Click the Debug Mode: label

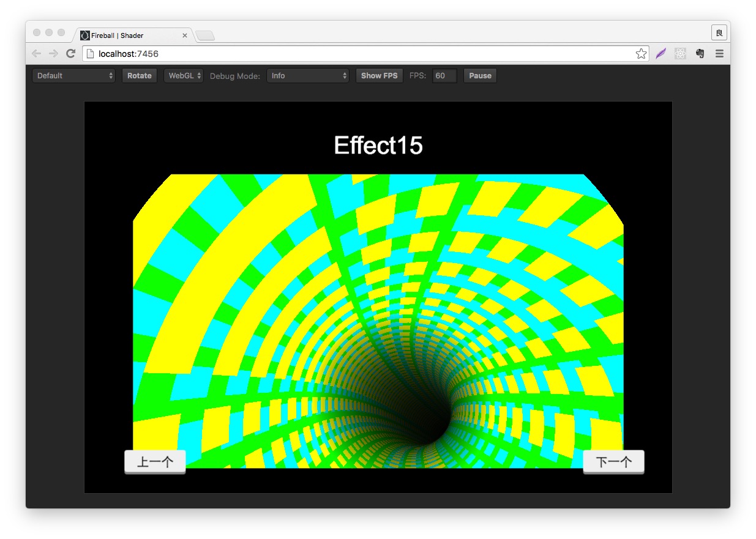pos(235,76)
